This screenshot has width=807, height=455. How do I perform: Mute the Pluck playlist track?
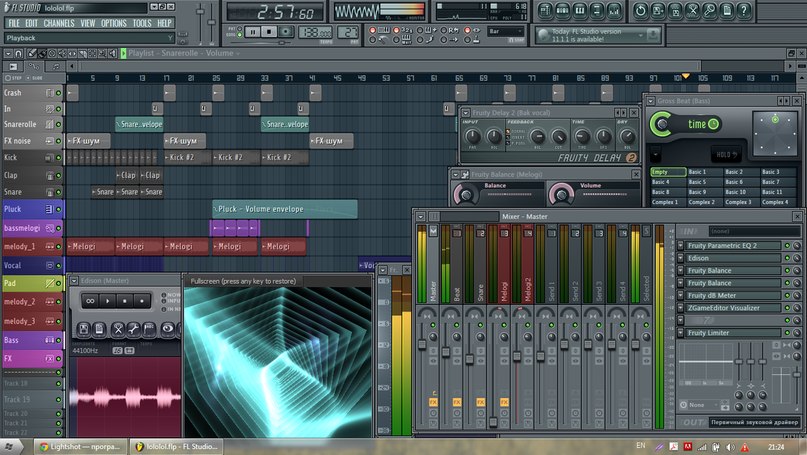(x=59, y=209)
